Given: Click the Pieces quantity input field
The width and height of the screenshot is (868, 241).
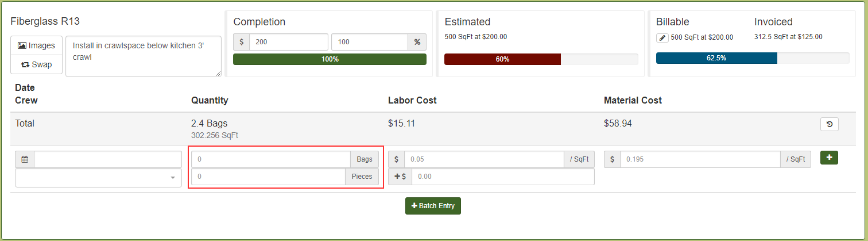Looking at the screenshot, I should click(x=268, y=177).
